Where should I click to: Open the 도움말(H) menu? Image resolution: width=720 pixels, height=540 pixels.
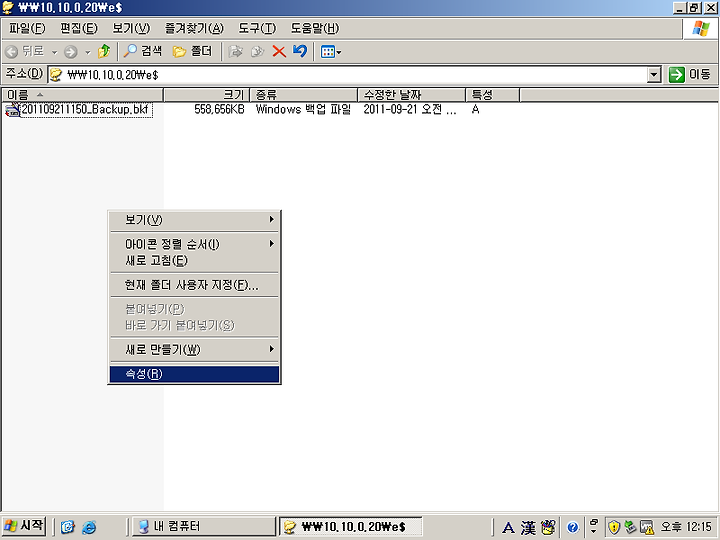(x=315, y=28)
